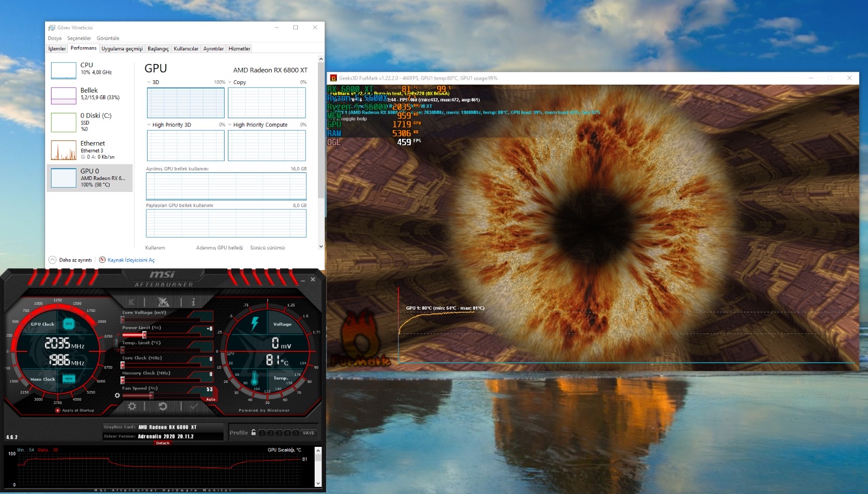Open the Seçenekler menu in Task Manager
868x494 pixels.
coord(79,39)
